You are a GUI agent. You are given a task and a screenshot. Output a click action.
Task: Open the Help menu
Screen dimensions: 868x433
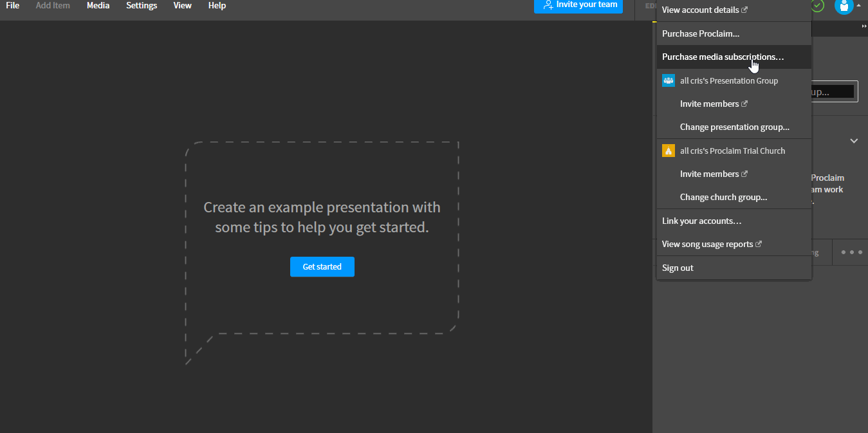(x=217, y=5)
